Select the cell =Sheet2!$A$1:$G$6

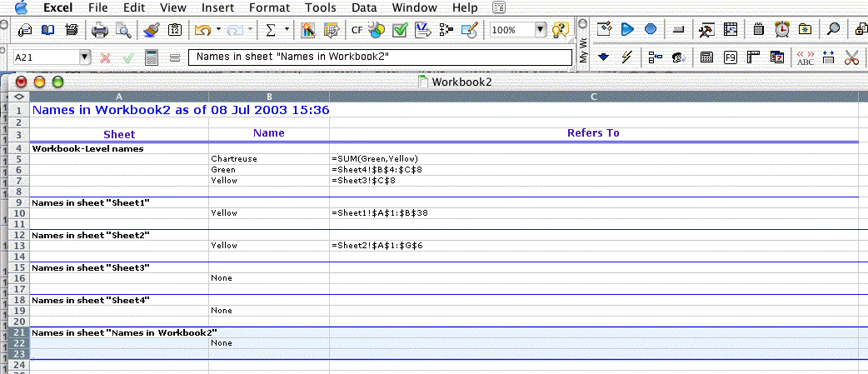coord(594,246)
